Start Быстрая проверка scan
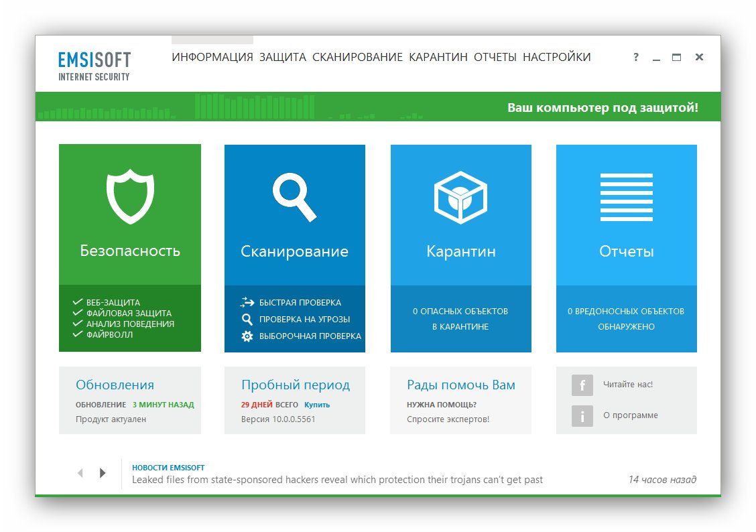This screenshot has height=532, width=756. click(x=300, y=303)
